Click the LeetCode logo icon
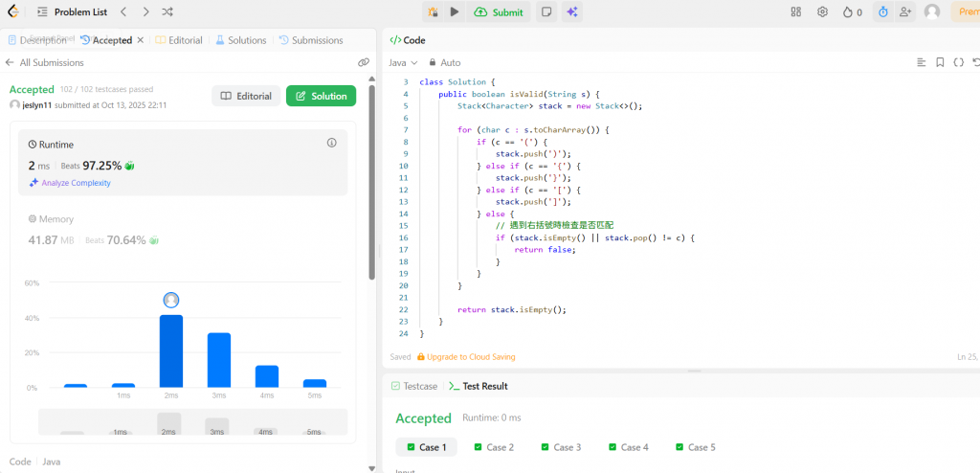 pos(13,11)
